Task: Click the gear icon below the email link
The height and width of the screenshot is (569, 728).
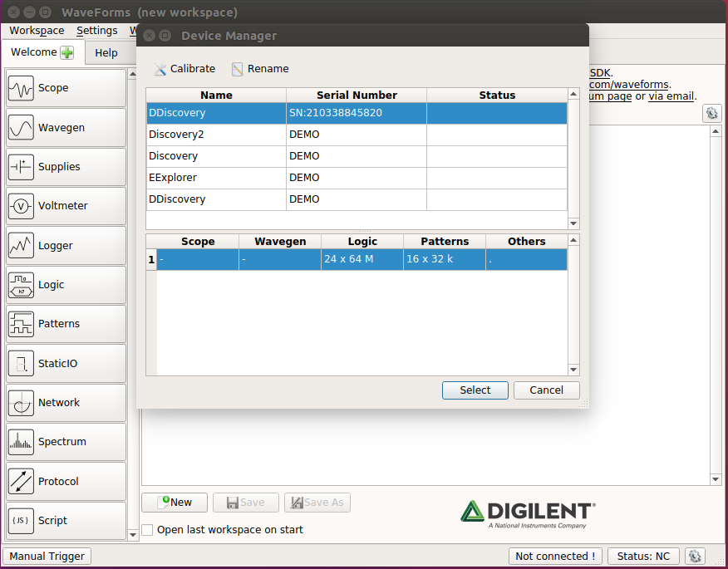Action: coord(711,113)
